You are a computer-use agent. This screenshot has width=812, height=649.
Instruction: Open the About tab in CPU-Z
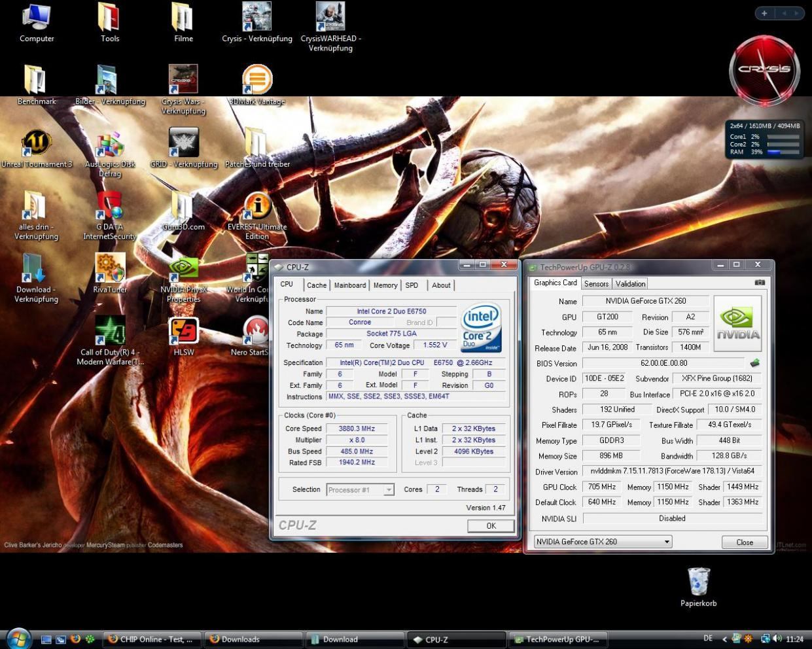tap(441, 285)
